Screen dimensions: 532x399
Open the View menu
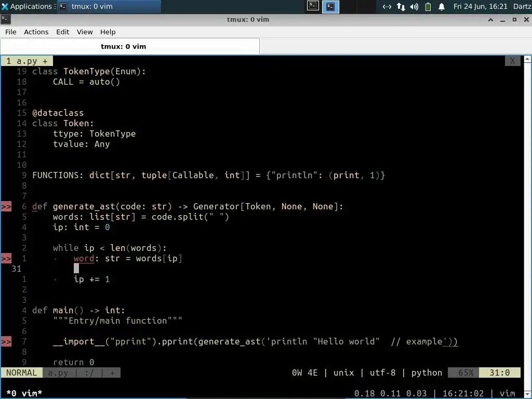tap(85, 32)
